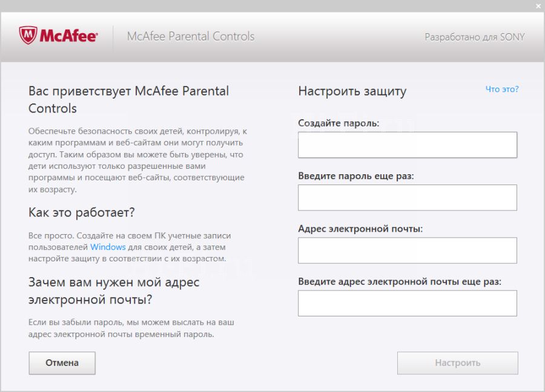Follow the blue 'Windows' hyperlink
The image size is (545, 392).
coord(108,247)
